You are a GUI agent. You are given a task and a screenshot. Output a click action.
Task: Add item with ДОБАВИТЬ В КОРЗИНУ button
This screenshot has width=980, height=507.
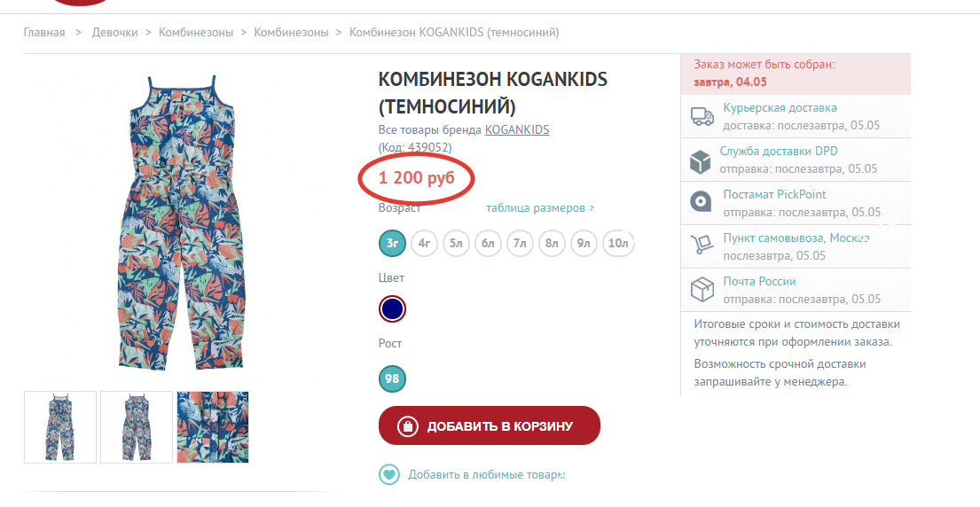[490, 425]
